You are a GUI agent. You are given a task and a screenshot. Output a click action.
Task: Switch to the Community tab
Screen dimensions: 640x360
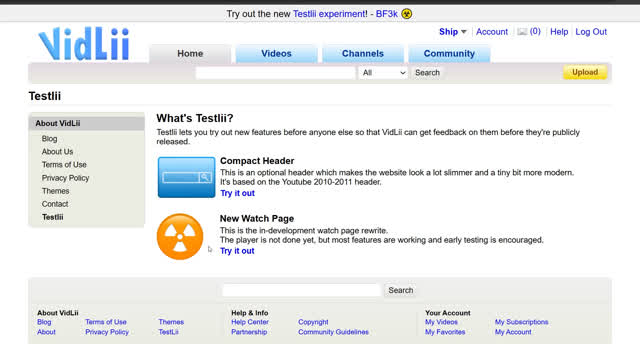[449, 53]
